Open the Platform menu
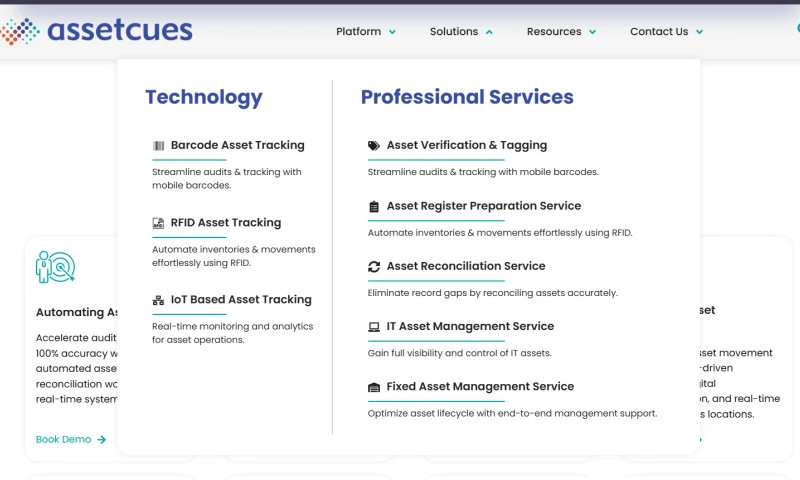The height and width of the screenshot is (480, 800). [359, 32]
